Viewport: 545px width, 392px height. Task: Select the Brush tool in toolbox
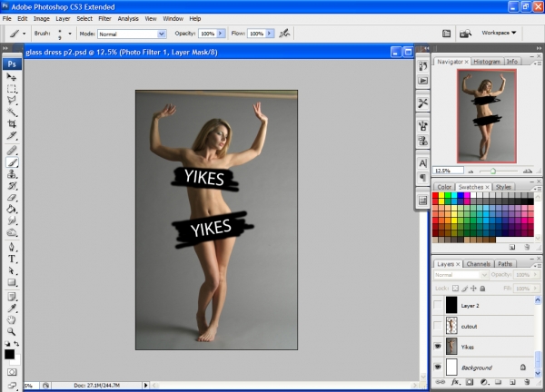12,162
